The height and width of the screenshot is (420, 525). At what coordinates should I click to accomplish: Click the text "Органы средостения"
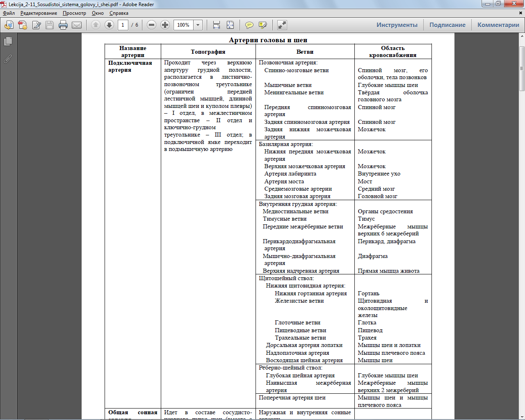385,211
